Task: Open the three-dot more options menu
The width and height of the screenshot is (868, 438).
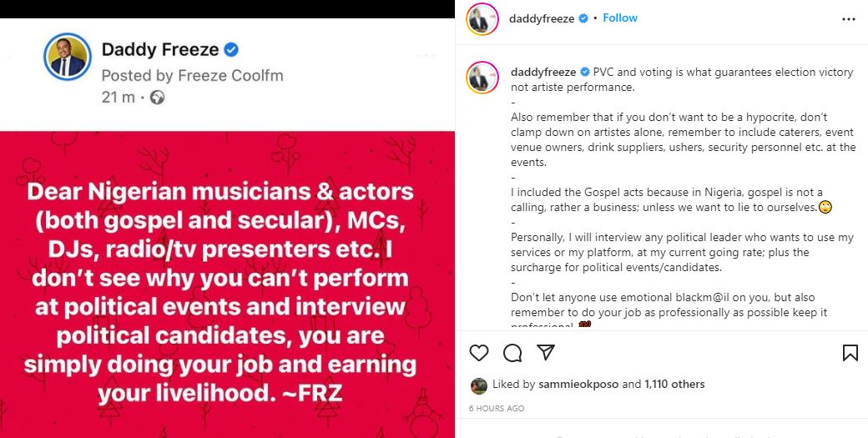Action: [848, 18]
